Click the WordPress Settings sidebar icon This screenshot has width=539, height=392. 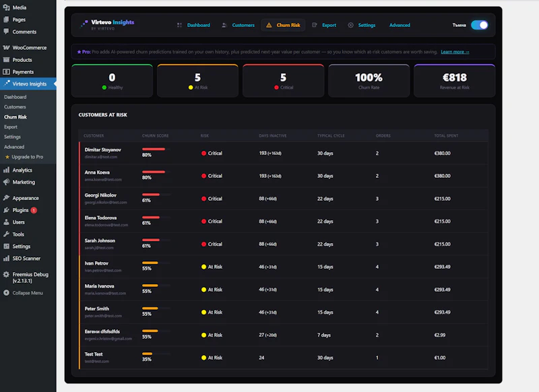(x=6, y=247)
